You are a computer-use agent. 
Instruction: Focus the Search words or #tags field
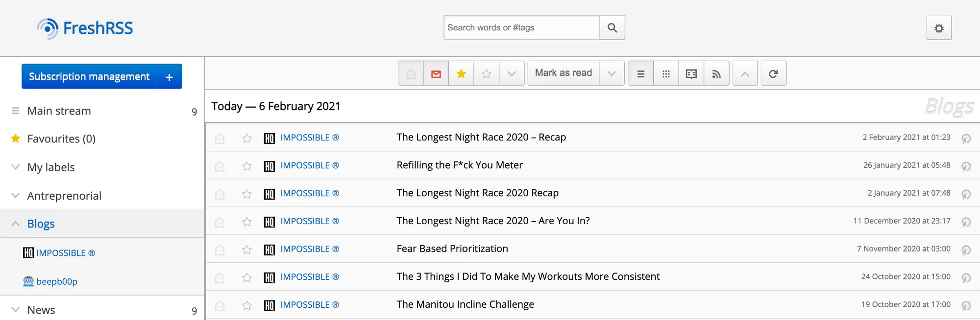click(522, 27)
